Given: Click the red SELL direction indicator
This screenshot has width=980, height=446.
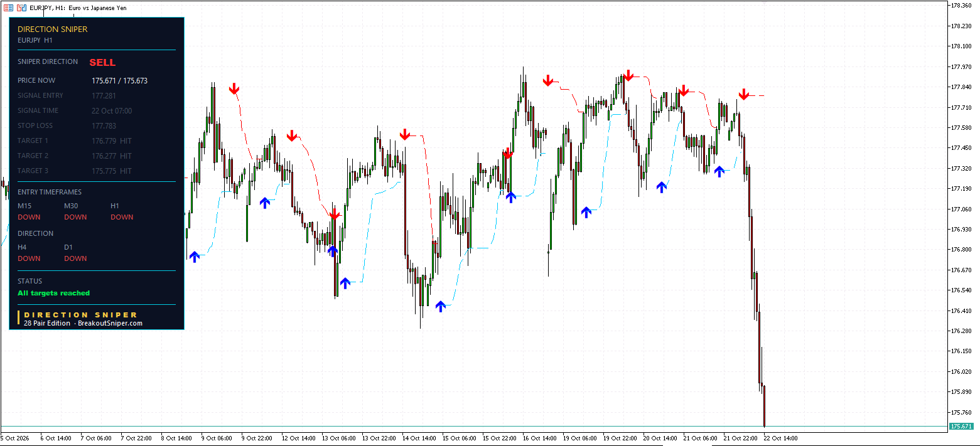Looking at the screenshot, I should 102,63.
